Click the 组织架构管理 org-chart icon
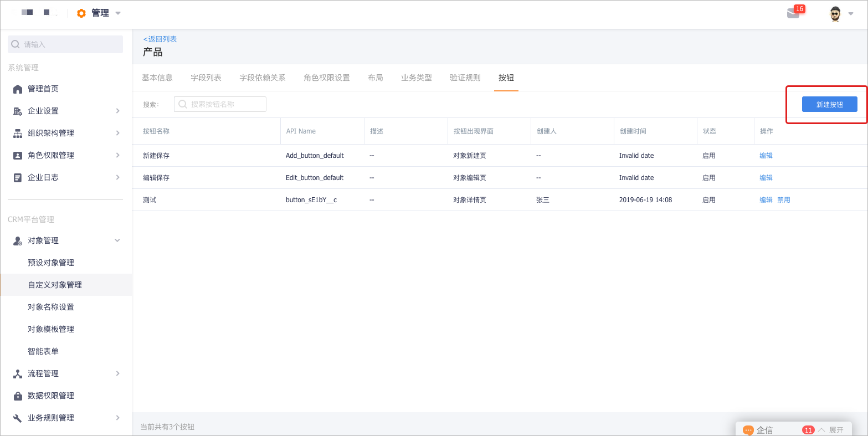Image resolution: width=868 pixels, height=436 pixels. tap(18, 134)
